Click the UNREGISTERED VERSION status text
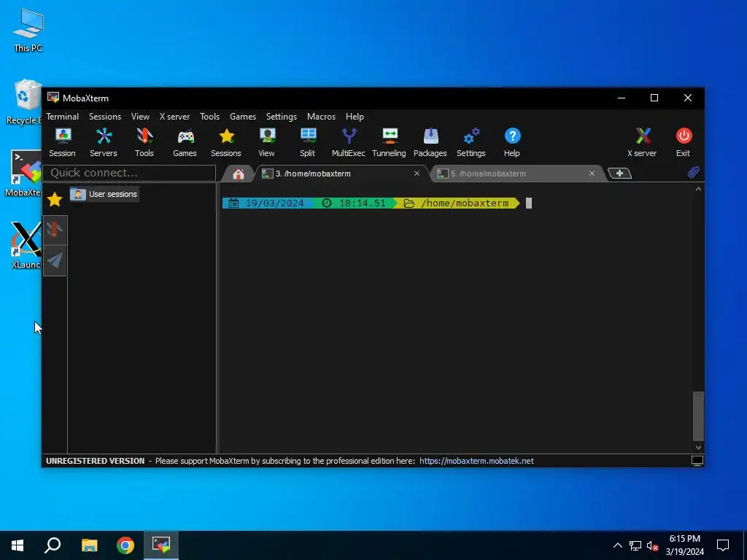This screenshot has height=560, width=747. pyautogui.click(x=96, y=461)
